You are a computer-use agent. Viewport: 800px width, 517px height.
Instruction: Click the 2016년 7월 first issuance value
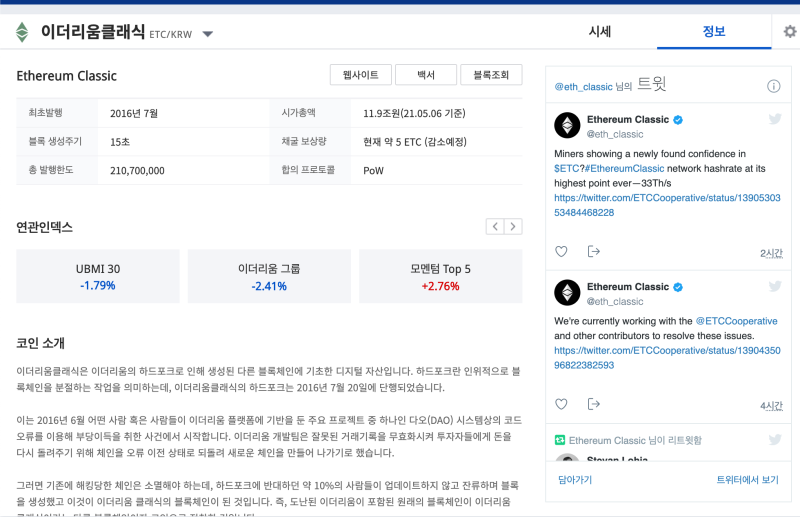pyautogui.click(x=134, y=113)
